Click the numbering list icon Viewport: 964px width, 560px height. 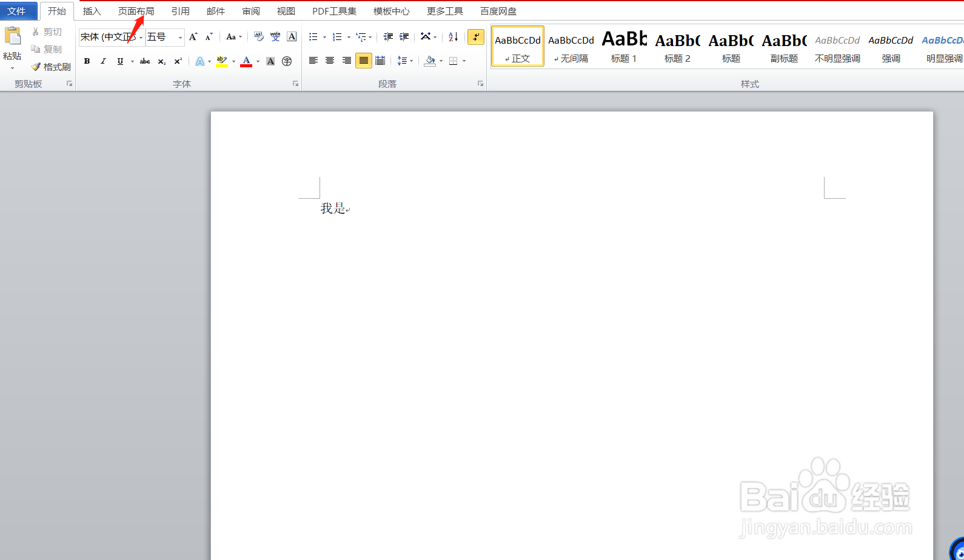337,37
